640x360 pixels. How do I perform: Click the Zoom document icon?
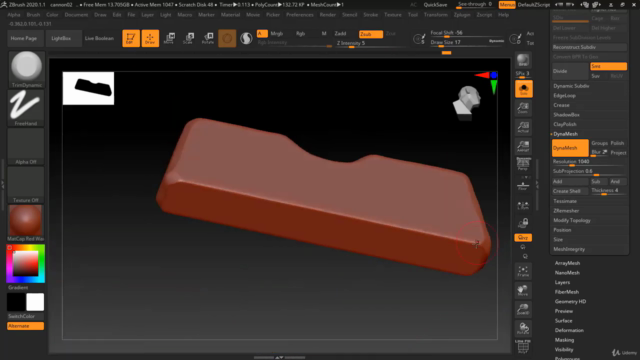click(523, 108)
